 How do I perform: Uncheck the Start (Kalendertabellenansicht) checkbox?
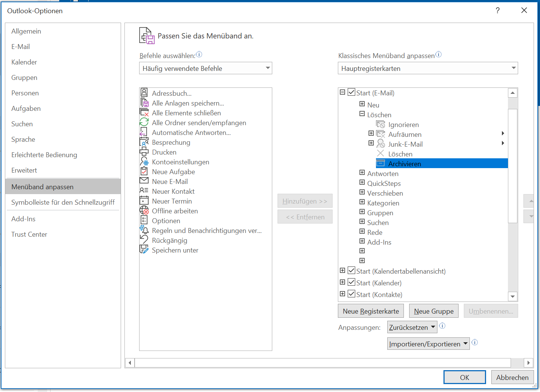coord(351,270)
